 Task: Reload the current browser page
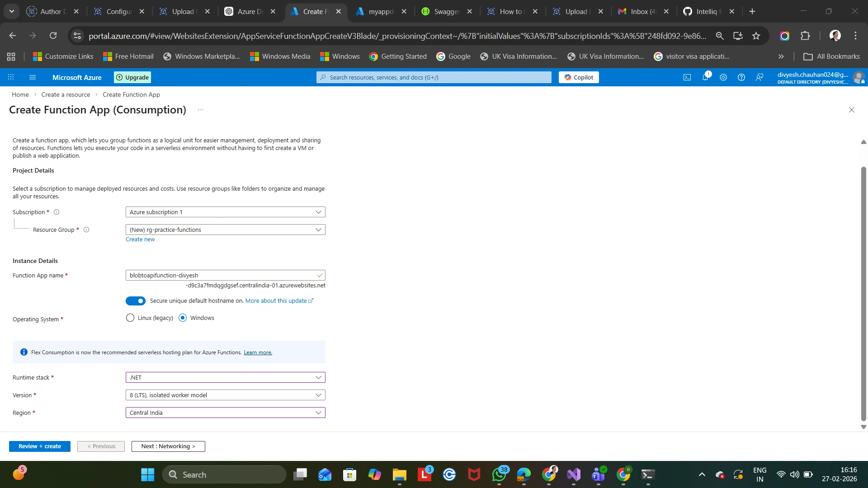tap(53, 36)
